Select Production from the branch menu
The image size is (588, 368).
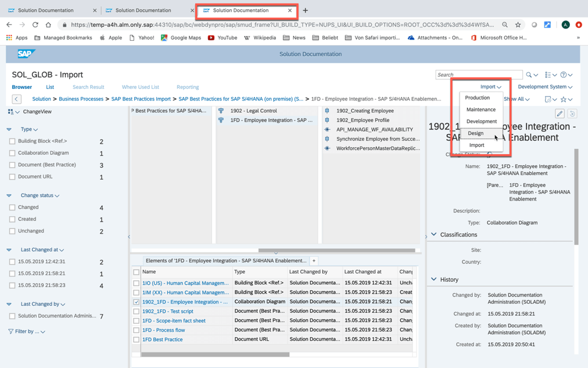pyautogui.click(x=477, y=98)
